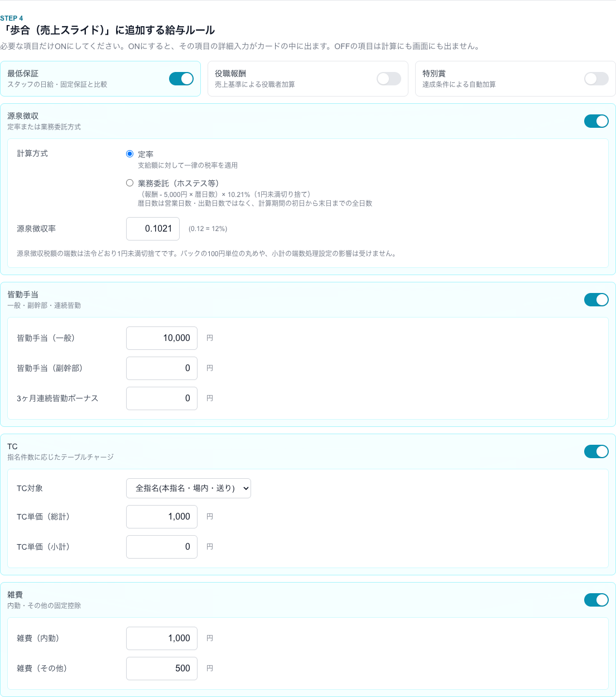The width and height of the screenshot is (616, 697).
Task: Click the TC単価（総計） label
Action: 44,517
